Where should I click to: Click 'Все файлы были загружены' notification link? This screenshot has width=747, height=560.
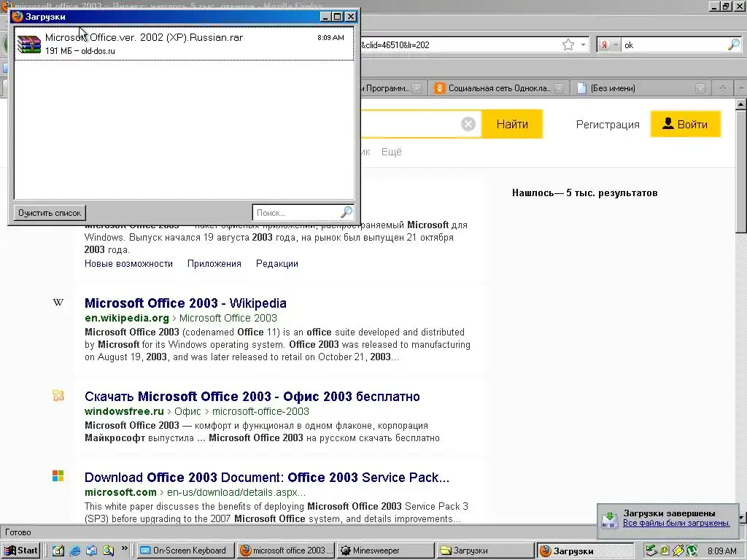click(x=676, y=524)
